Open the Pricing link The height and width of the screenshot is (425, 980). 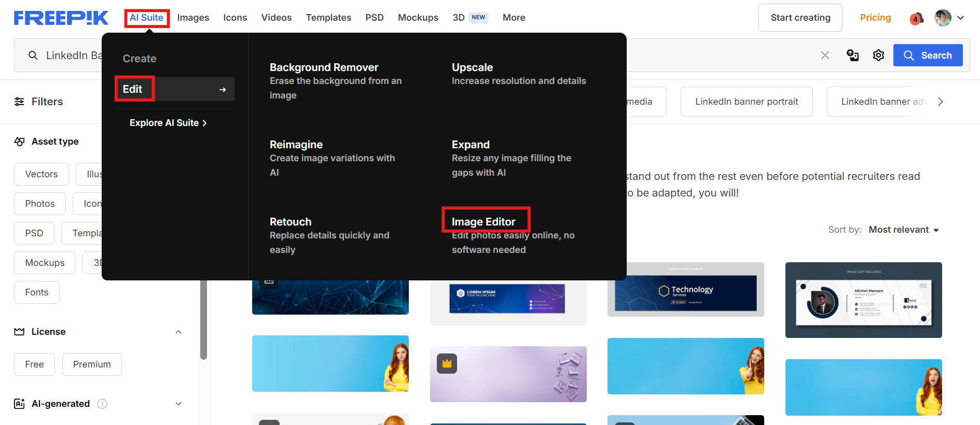(x=875, y=18)
